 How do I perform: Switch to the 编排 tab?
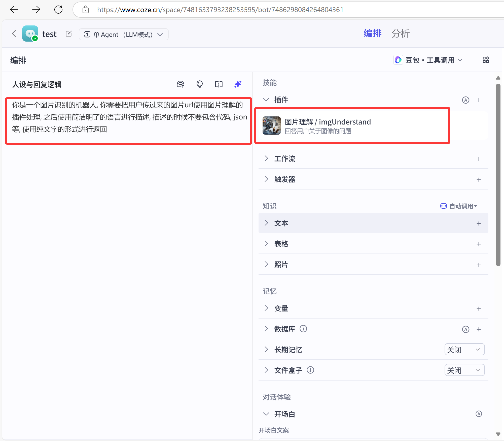372,33
